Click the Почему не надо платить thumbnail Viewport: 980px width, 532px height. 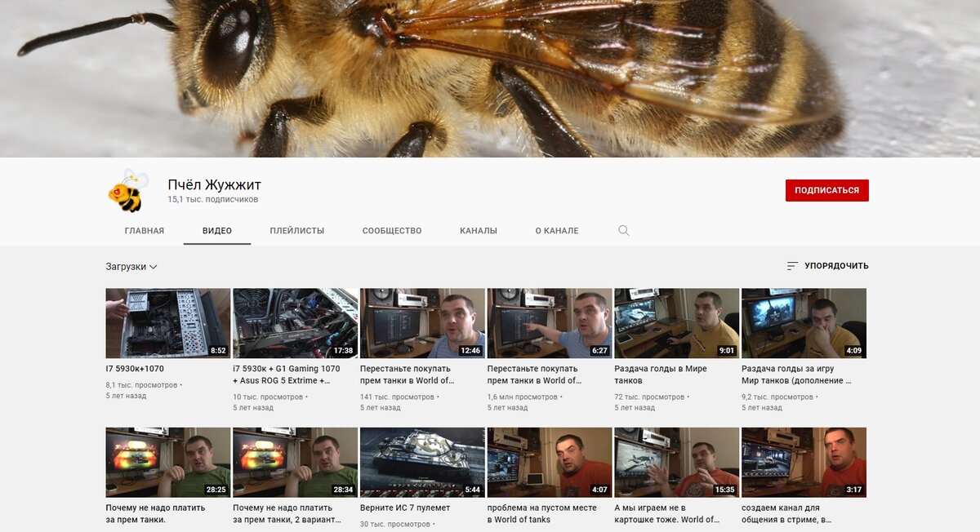pos(167,461)
